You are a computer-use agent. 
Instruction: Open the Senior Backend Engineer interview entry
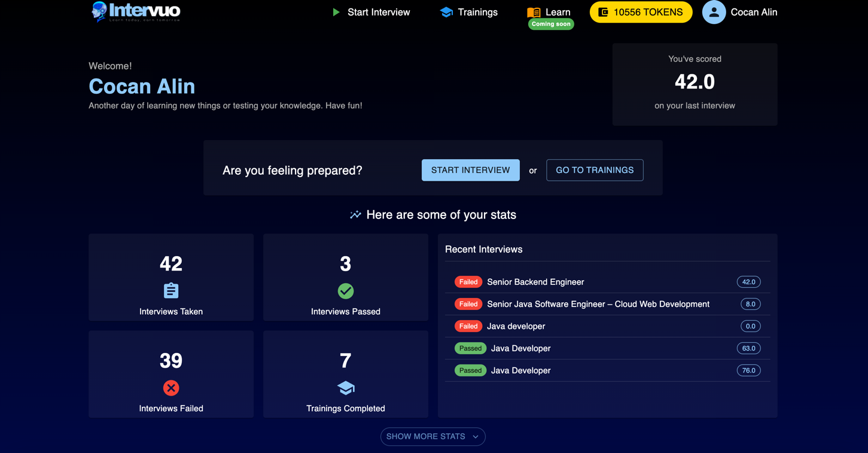(x=535, y=282)
